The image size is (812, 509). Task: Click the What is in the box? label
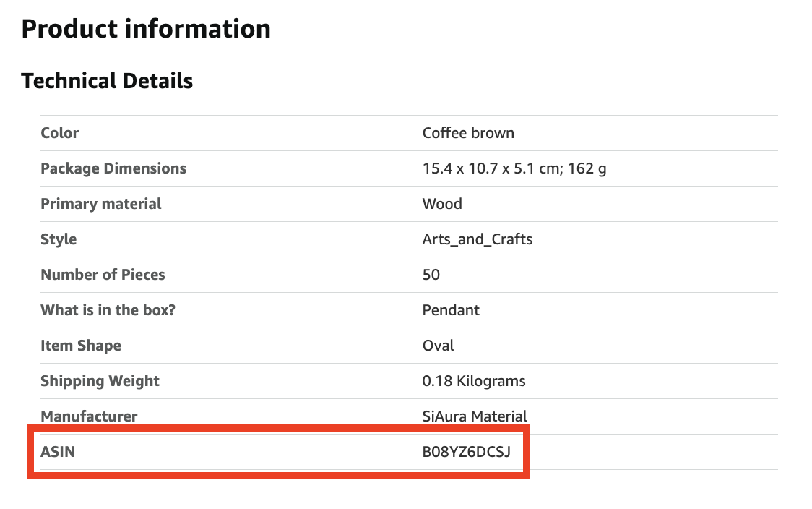[108, 310]
